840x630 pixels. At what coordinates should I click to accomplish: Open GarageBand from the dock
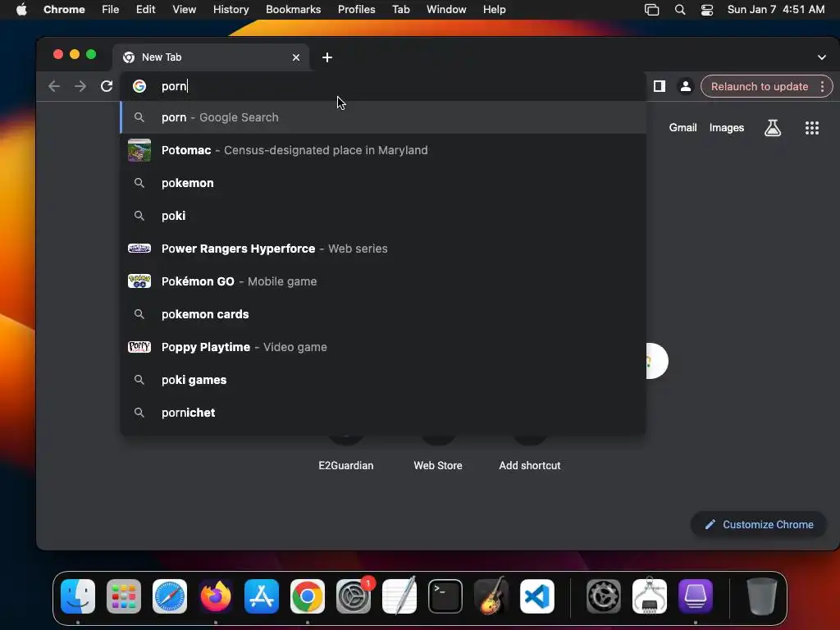[x=491, y=596]
